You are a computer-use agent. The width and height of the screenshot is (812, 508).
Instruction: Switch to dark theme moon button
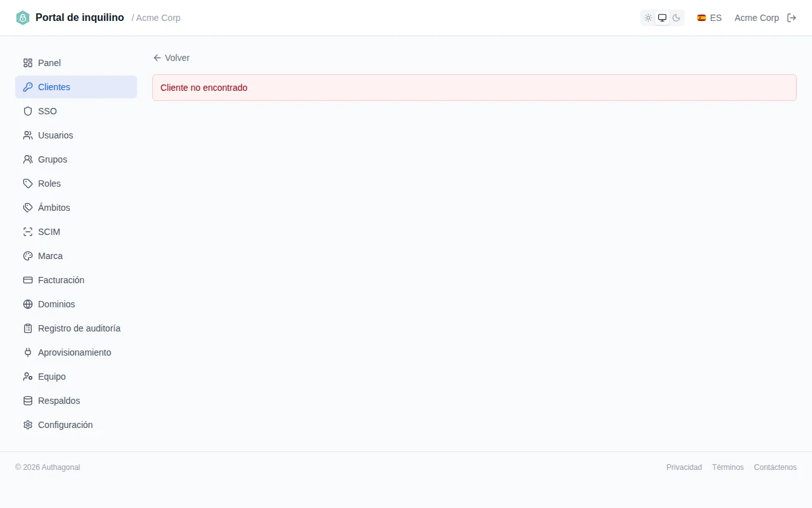coord(676,18)
